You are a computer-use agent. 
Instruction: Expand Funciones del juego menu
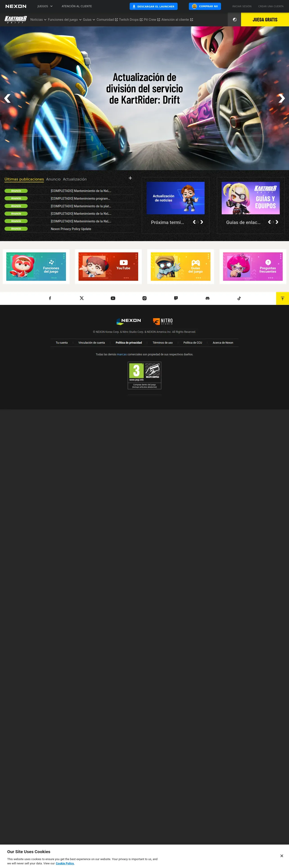(65, 20)
